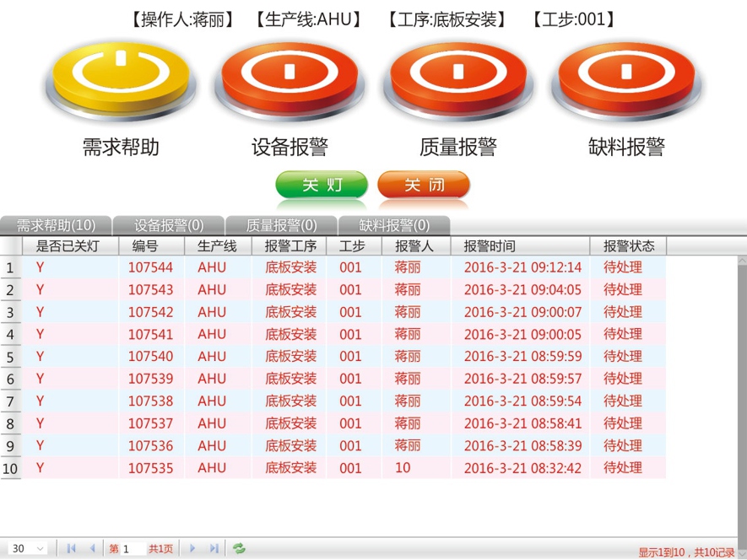Click the first page navigation icon
This screenshot has width=747, height=560.
[x=71, y=548]
